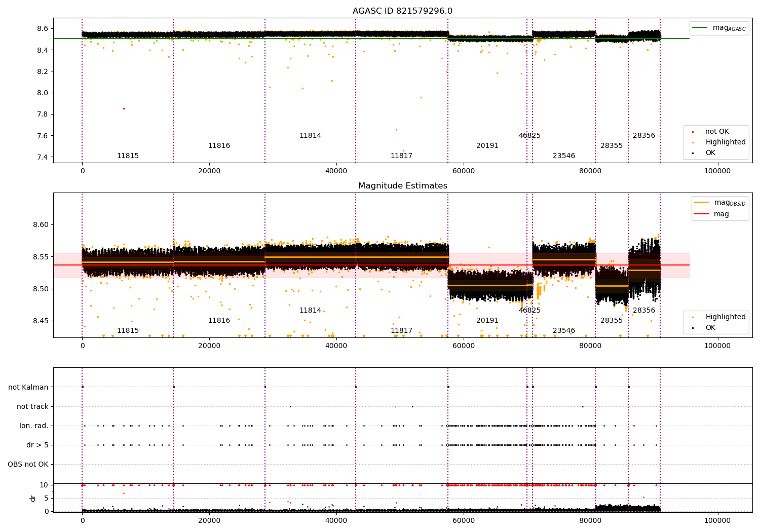The height and width of the screenshot is (532, 760).
Task: Click the 60000 tick under the bottom plot
Action: click(464, 520)
